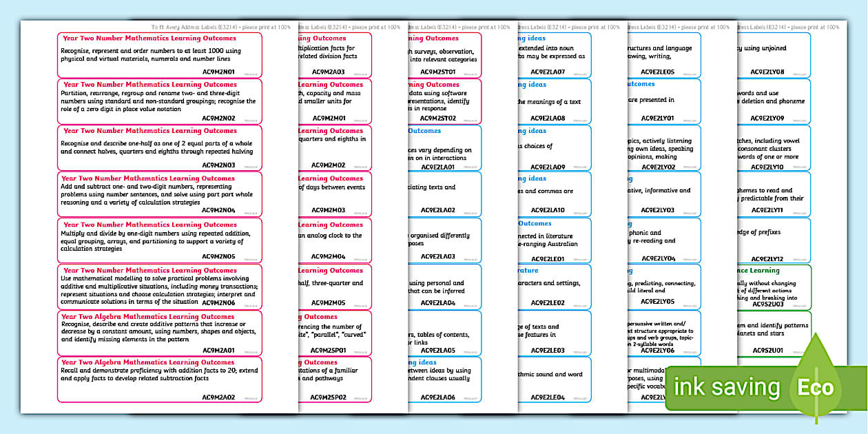Choose the AC9M2A02 addition facts label
The height and width of the screenshot is (434, 868).
159,379
